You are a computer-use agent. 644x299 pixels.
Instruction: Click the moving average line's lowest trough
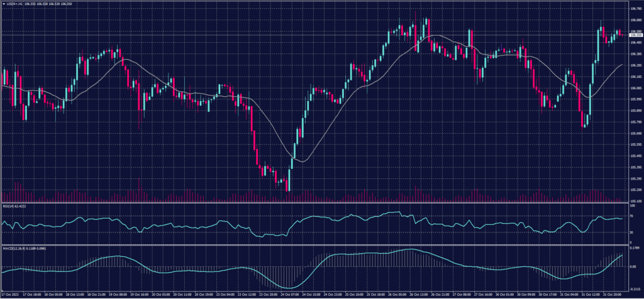tap(301, 161)
